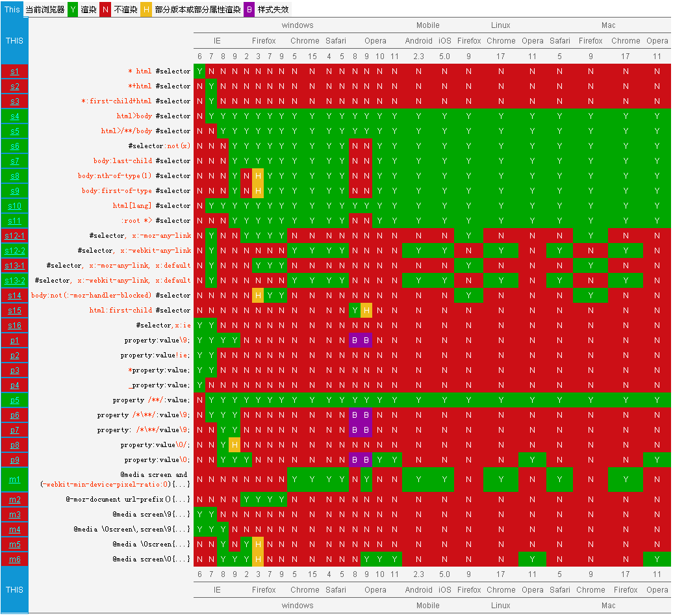Click the IE browser column header
The width and height of the screenshot is (673, 616).
(x=218, y=40)
